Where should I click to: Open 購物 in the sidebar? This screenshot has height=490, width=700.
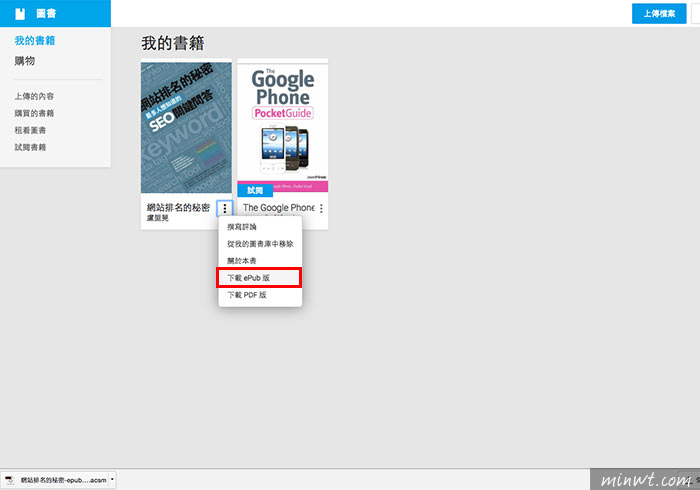[25, 61]
